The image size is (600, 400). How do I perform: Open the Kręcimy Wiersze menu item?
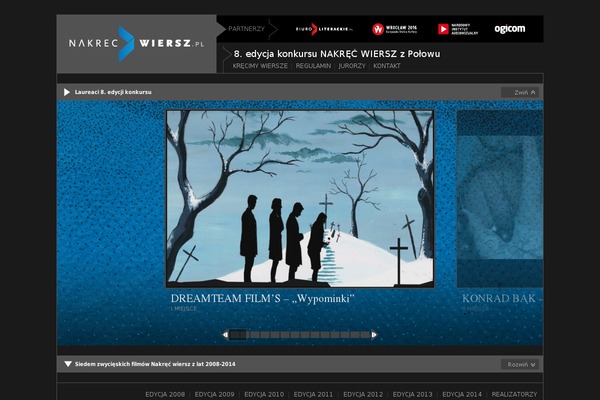260,65
